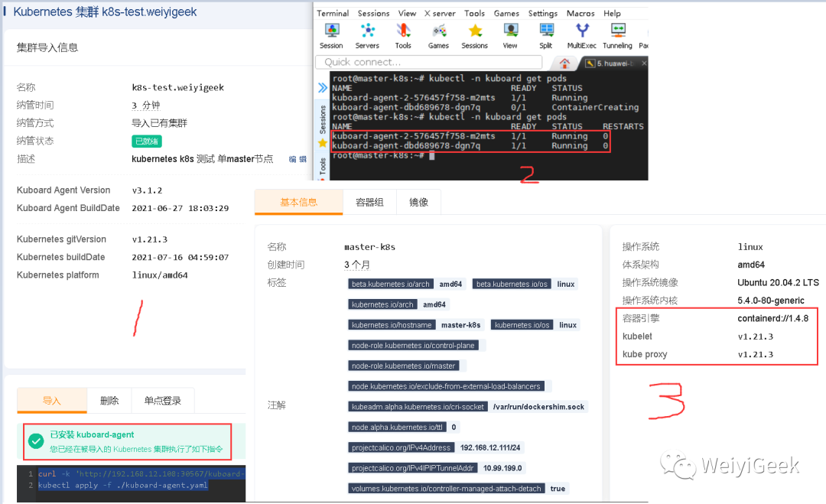Open the X server menu
The image size is (826, 504).
click(x=440, y=13)
